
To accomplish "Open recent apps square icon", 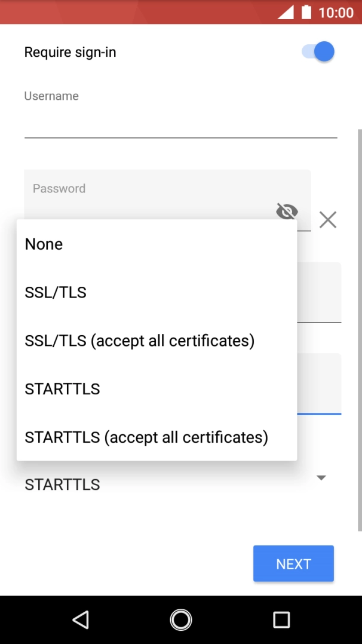I will pos(281,620).
